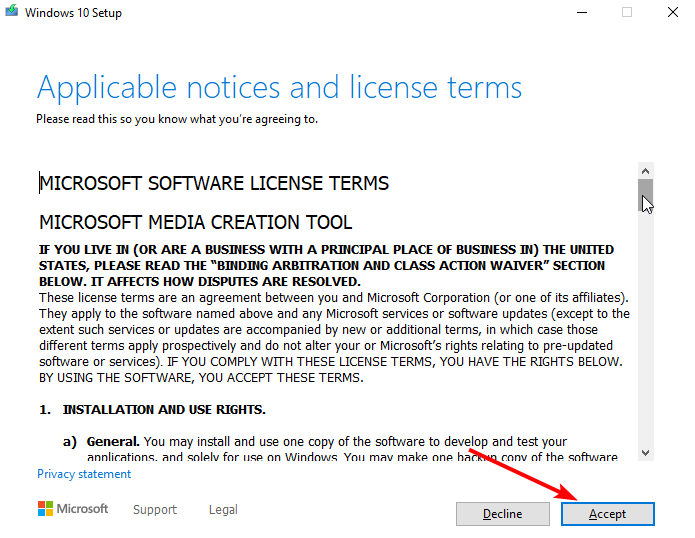
Task: Open the Legal link
Action: pyautogui.click(x=223, y=510)
